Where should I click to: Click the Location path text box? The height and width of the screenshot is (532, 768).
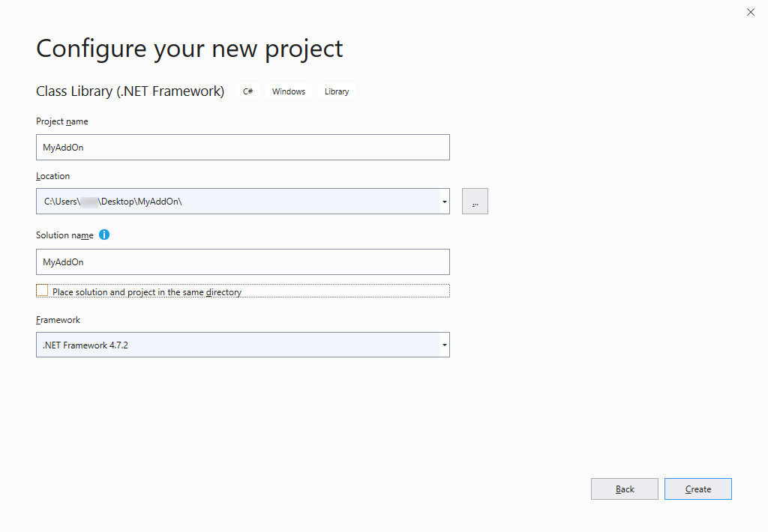[236, 202]
